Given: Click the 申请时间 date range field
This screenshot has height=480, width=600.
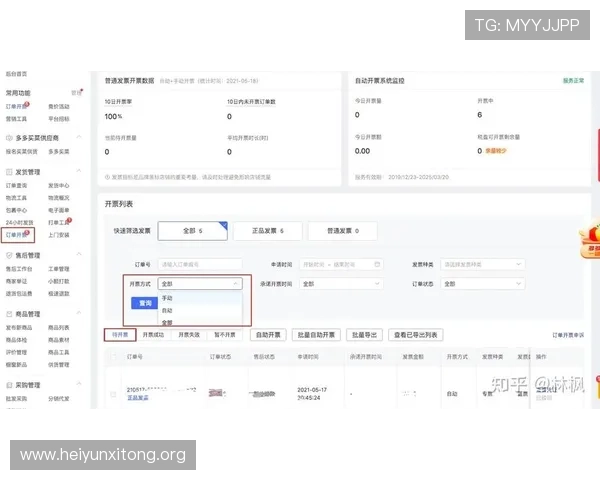Looking at the screenshot, I should (341, 264).
